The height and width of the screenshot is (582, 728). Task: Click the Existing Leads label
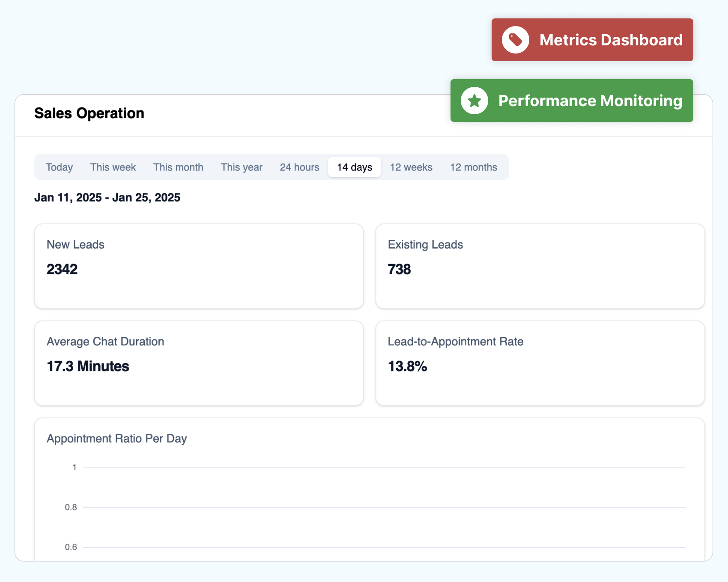tap(425, 245)
